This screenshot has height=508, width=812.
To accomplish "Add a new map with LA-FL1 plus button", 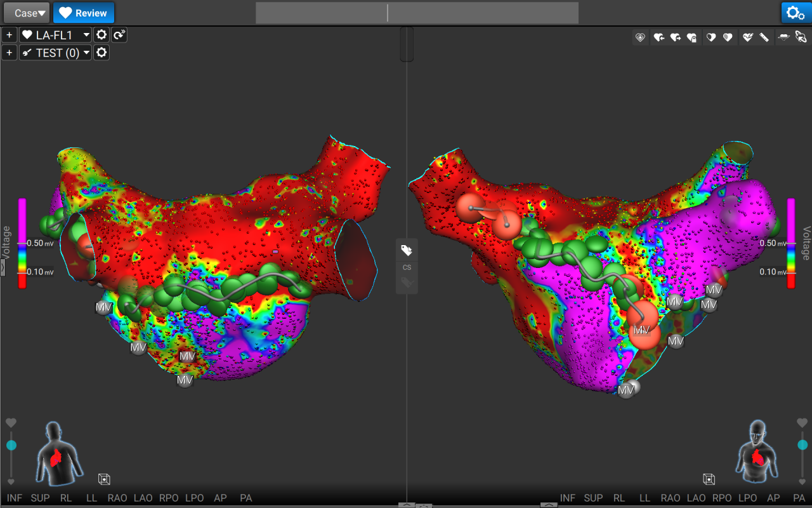I will [9, 35].
